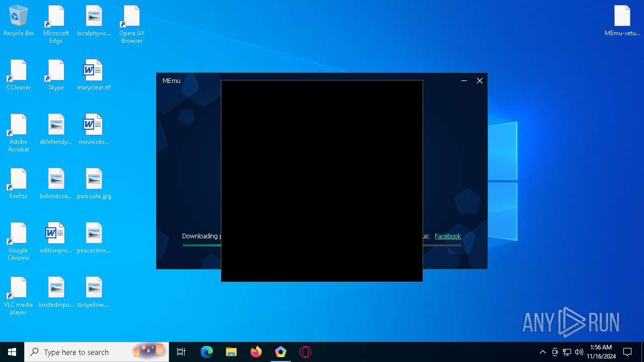Minimize the MEmu installer window
This screenshot has width=644, height=362.
coord(464,80)
